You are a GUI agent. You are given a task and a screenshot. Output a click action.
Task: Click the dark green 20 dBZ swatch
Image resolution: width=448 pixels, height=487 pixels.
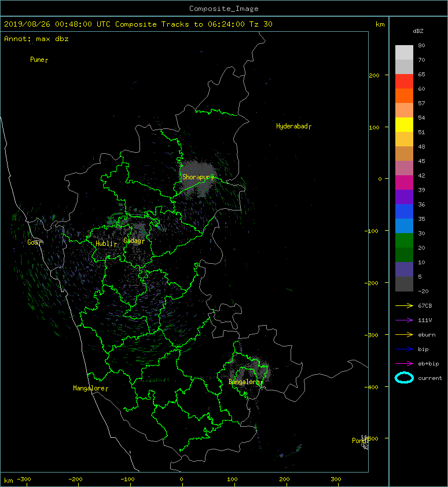coord(404,254)
